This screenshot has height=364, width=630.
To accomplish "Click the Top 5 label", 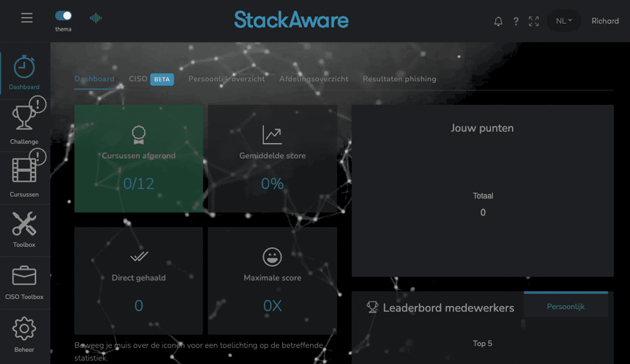I will coord(482,344).
